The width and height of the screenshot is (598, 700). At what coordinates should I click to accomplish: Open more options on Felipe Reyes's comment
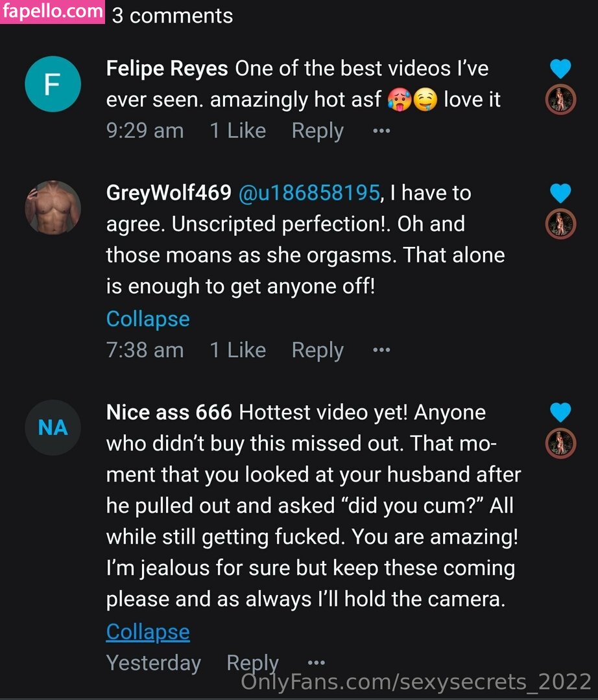point(381,131)
